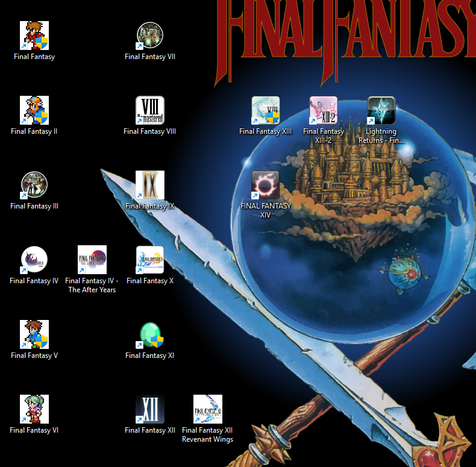
Task: Select the Final Fantasy VIII Remastered icon
Action: [x=150, y=110]
